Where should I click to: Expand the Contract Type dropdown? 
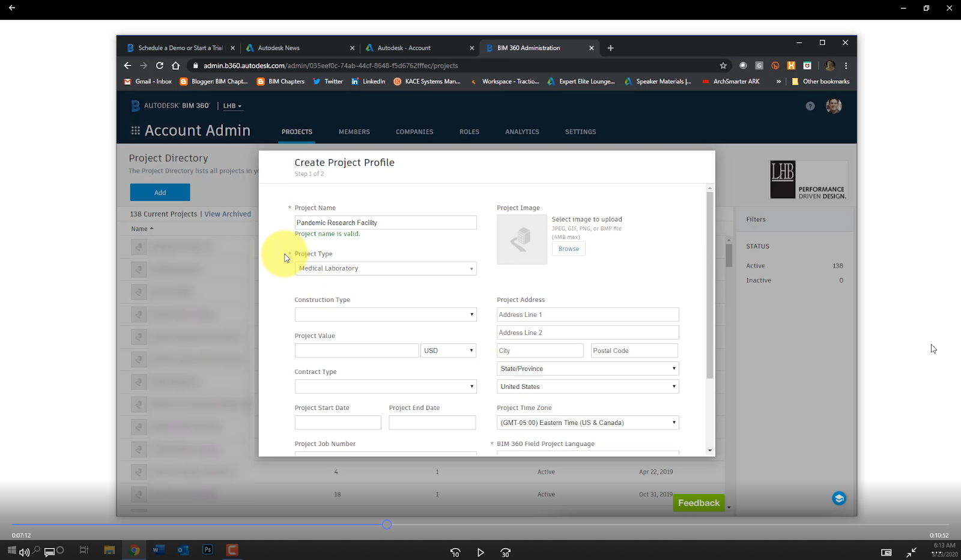click(386, 387)
